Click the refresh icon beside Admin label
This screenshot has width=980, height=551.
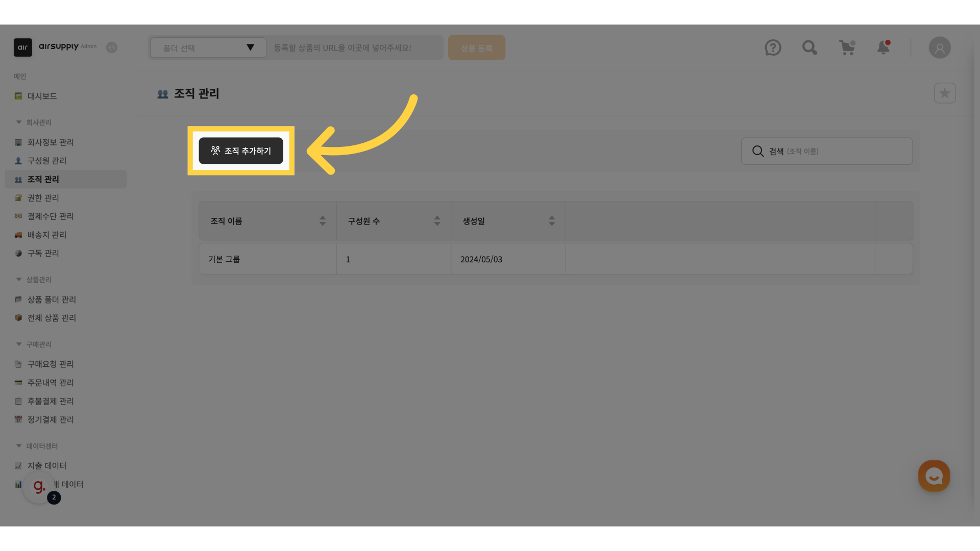(112, 47)
